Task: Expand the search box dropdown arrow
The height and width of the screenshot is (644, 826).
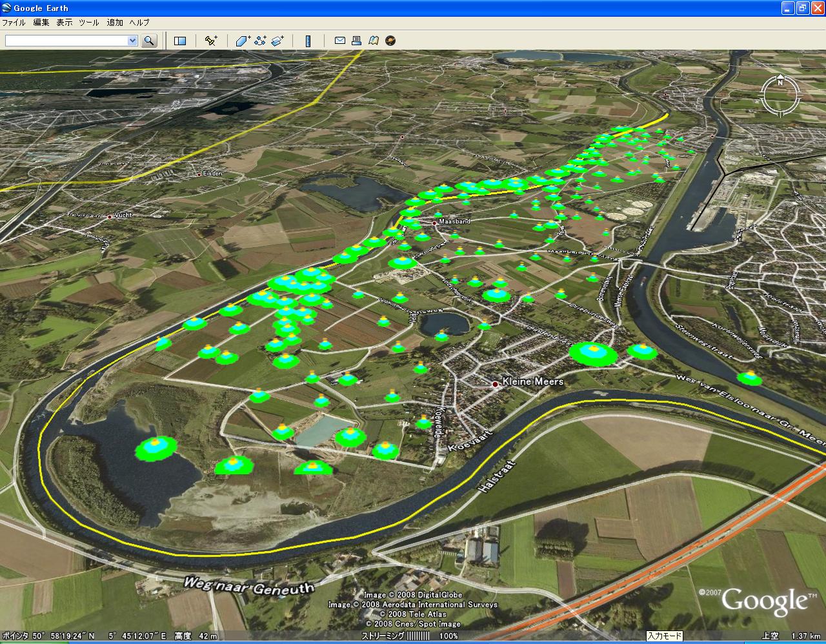Action: click(x=132, y=41)
